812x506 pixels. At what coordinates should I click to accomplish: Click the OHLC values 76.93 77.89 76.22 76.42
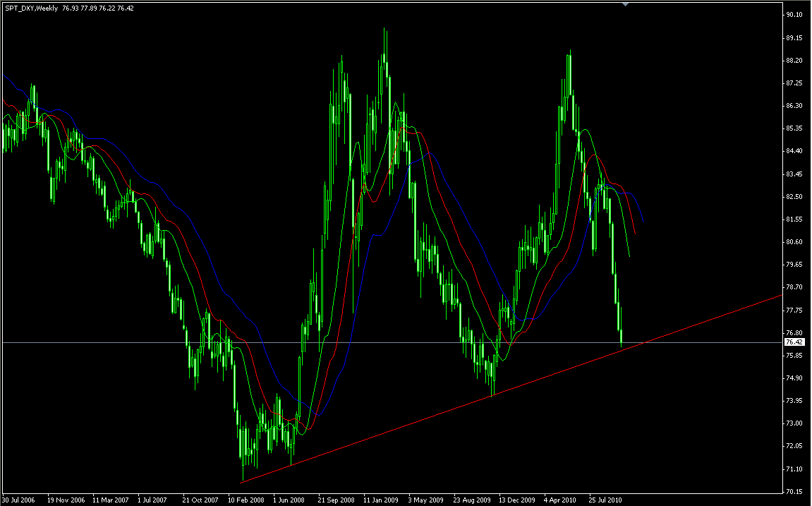coord(98,8)
